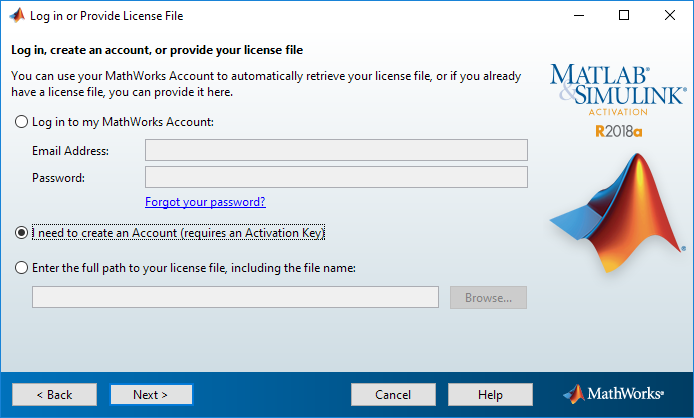Focus the Password field
This screenshot has height=418, width=694.
pyautogui.click(x=336, y=177)
